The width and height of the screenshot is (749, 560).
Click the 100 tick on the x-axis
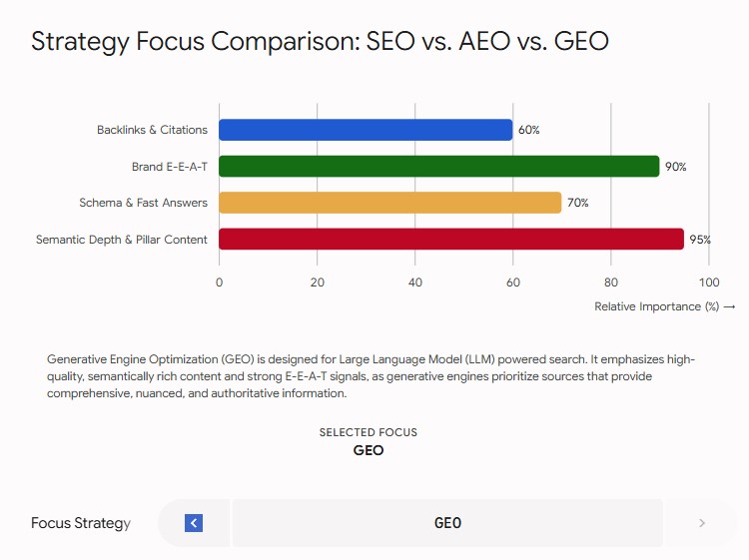709,282
